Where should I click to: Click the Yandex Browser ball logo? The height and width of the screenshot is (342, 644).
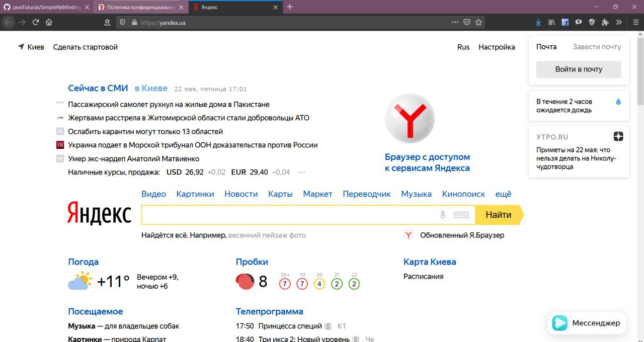tap(410, 119)
